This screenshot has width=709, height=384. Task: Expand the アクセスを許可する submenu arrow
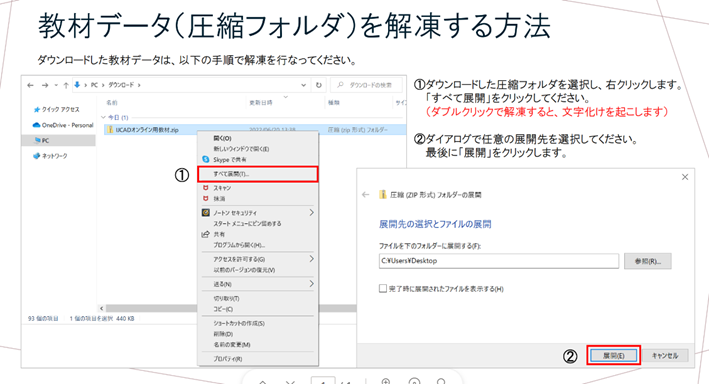pyautogui.click(x=311, y=259)
